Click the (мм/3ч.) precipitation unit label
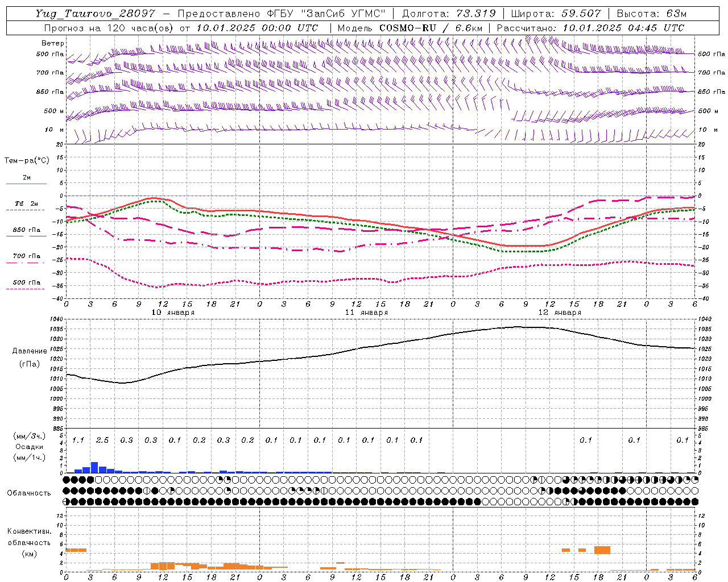 (x=30, y=436)
